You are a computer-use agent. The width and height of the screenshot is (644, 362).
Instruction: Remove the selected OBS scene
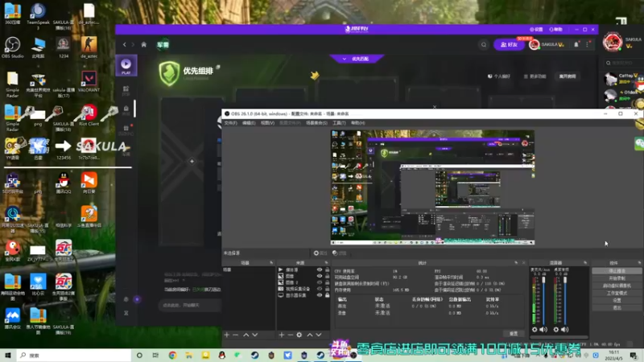[236, 335]
